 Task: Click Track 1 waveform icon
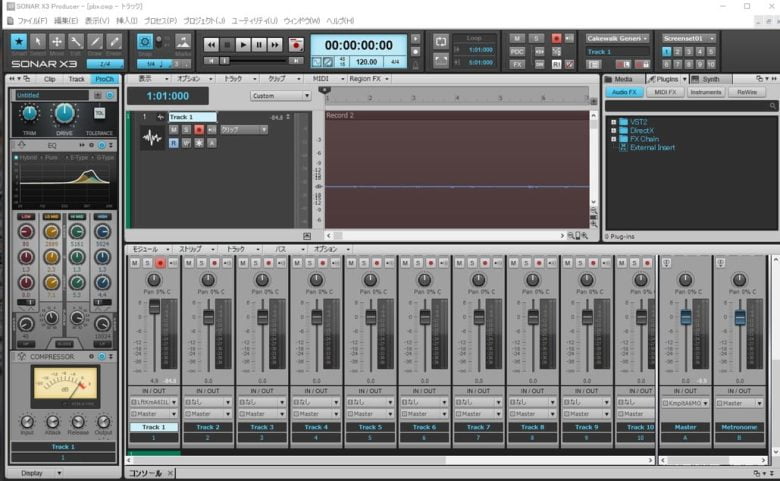point(152,138)
